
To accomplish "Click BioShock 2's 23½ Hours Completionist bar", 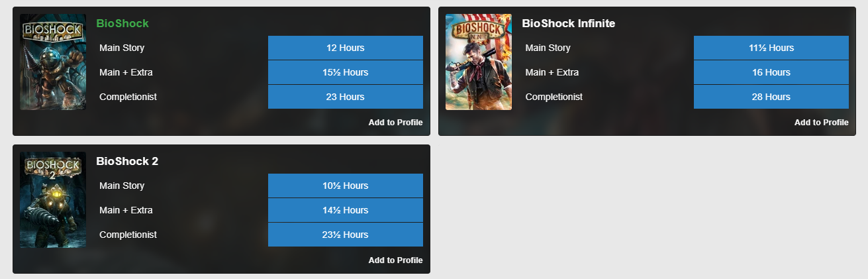I will (x=346, y=235).
